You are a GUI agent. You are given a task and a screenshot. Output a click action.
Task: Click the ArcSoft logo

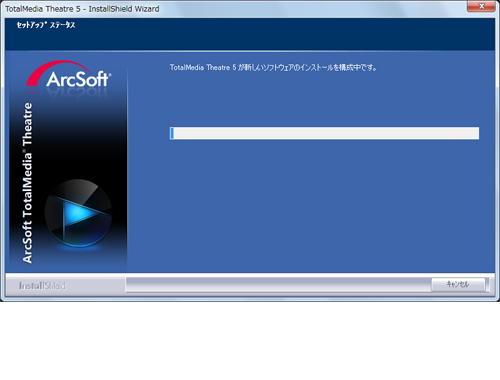click(69, 75)
